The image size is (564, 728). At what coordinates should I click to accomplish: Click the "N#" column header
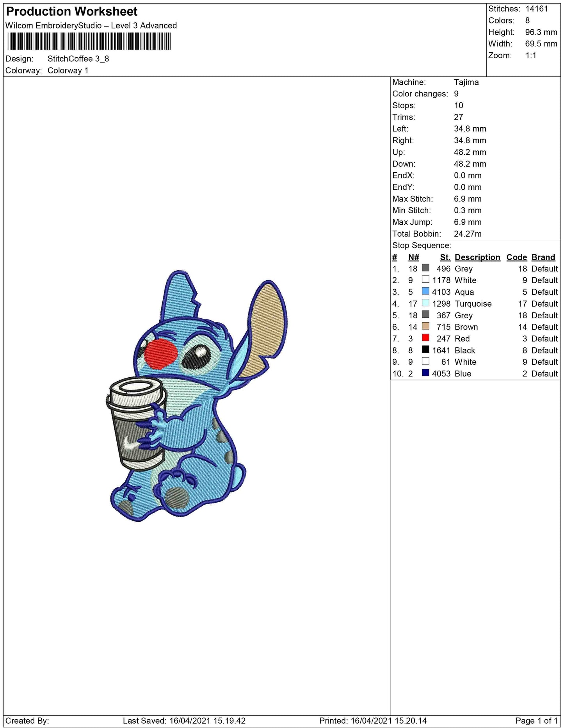pos(413,257)
